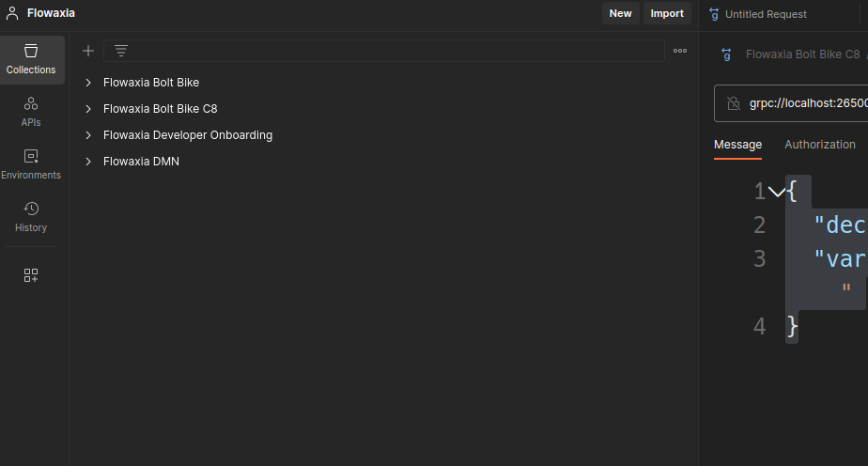Click the Import button

coord(667,13)
